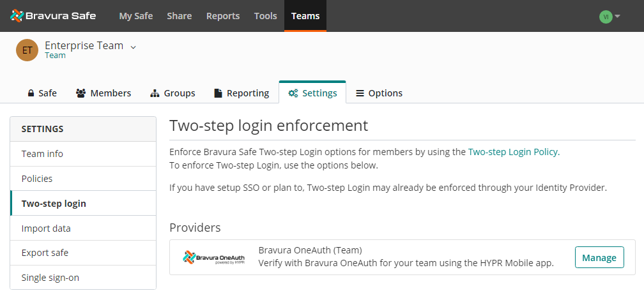This screenshot has height=300, width=644.
Task: Select the Settings tab
Action: pos(312,93)
